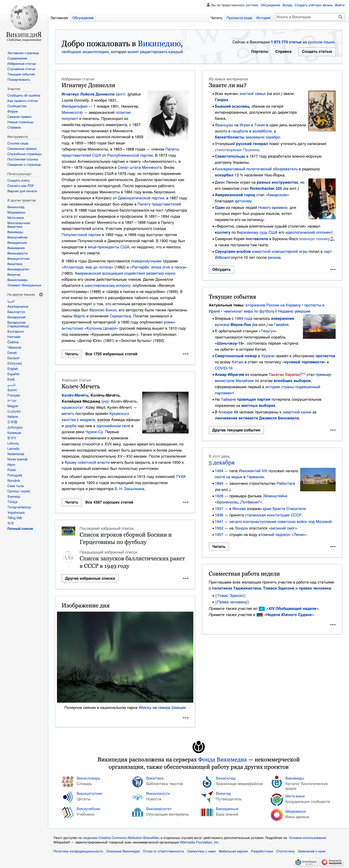Open the Порталы link
Viewport: 349px width, 868px height.
(x=259, y=52)
